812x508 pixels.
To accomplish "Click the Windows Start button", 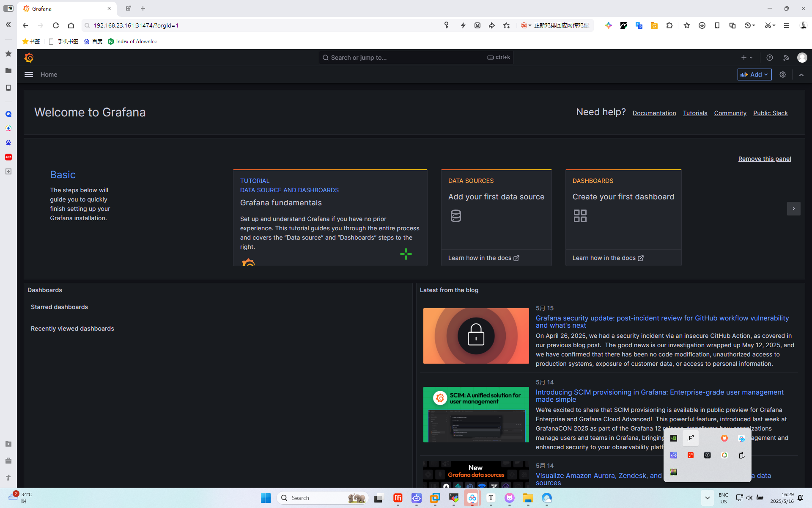I will 266,498.
